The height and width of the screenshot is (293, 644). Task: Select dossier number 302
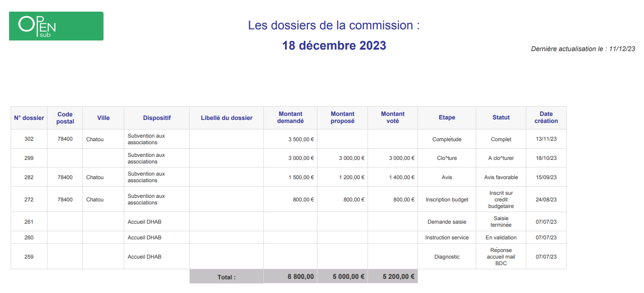pos(29,139)
